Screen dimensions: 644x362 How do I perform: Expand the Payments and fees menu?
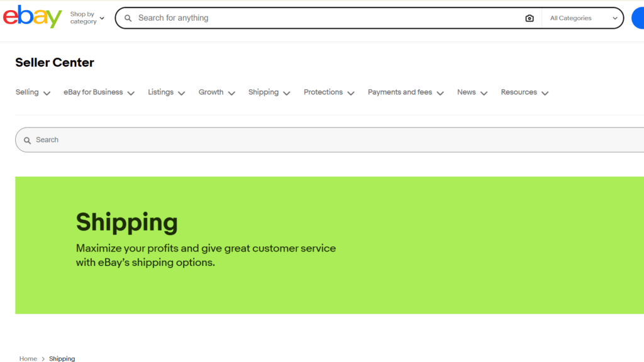point(406,92)
